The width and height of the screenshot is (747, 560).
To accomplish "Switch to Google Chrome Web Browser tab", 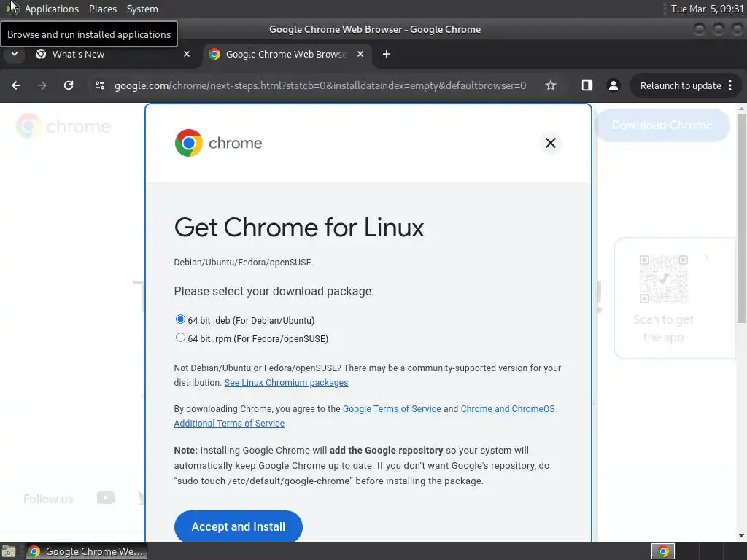I will click(287, 54).
